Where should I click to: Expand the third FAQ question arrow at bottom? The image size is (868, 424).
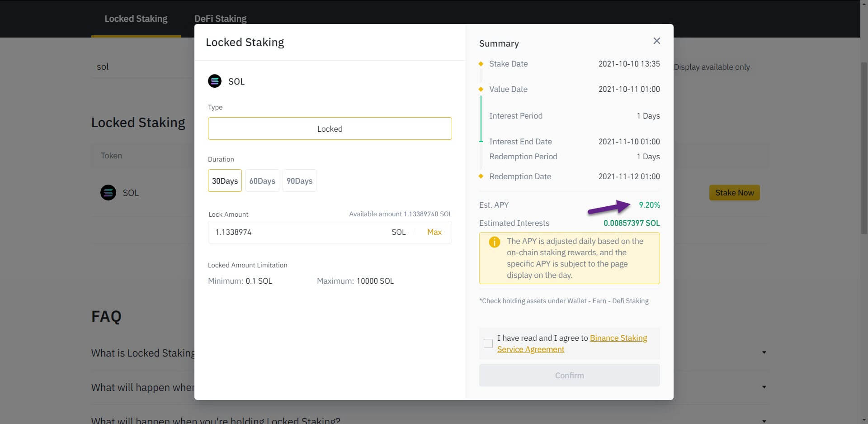[764, 420]
